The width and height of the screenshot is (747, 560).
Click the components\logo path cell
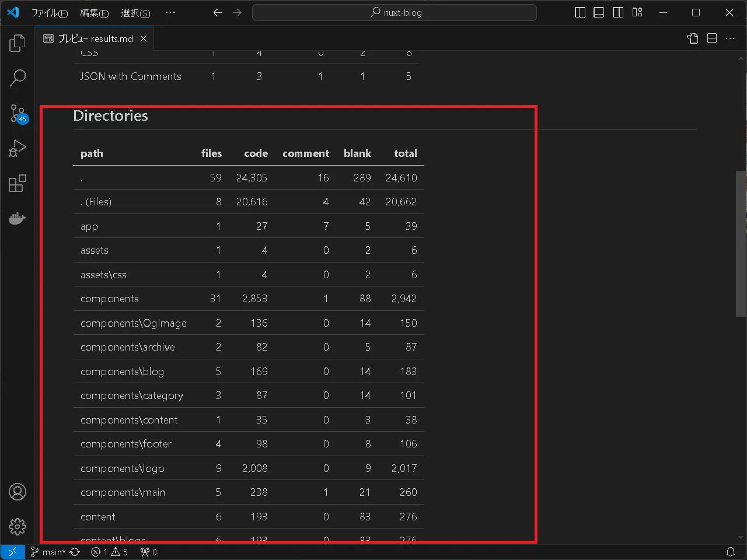point(123,468)
